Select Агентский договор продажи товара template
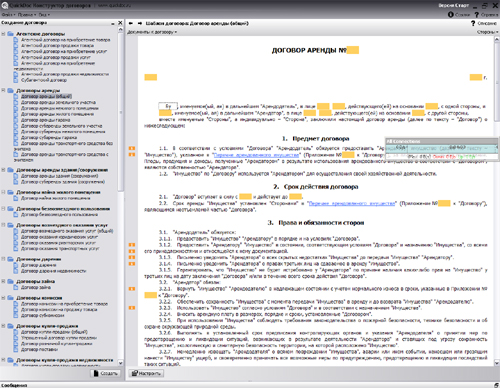The height and width of the screenshot is (388, 500). coord(57,46)
